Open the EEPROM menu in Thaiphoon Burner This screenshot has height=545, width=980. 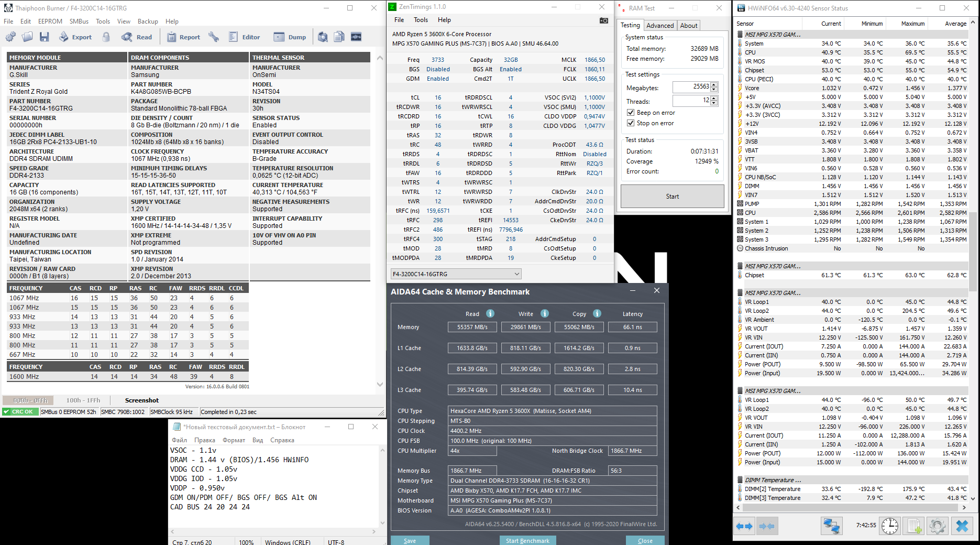pos(50,21)
